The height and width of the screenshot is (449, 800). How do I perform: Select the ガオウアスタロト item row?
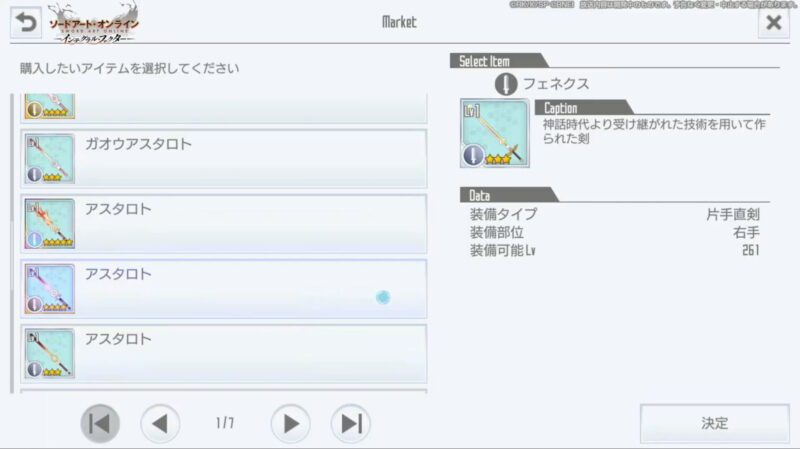[x=223, y=159]
